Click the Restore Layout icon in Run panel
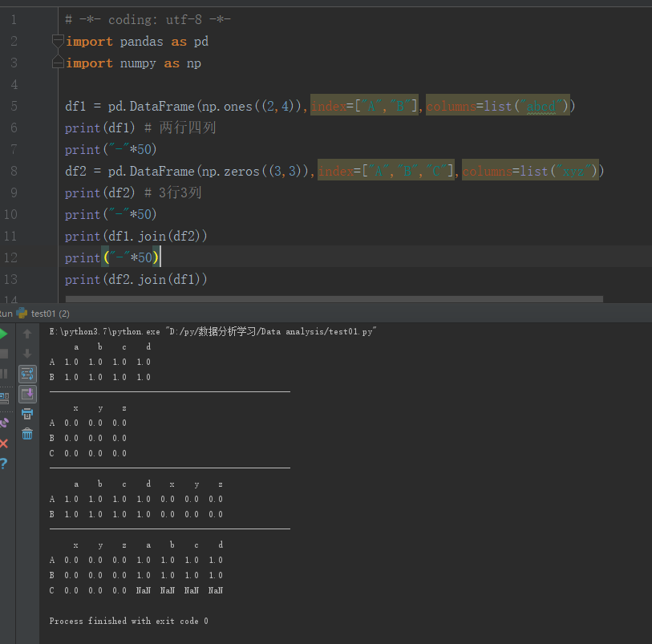Screen dimensions: 652x644 coord(4,399)
